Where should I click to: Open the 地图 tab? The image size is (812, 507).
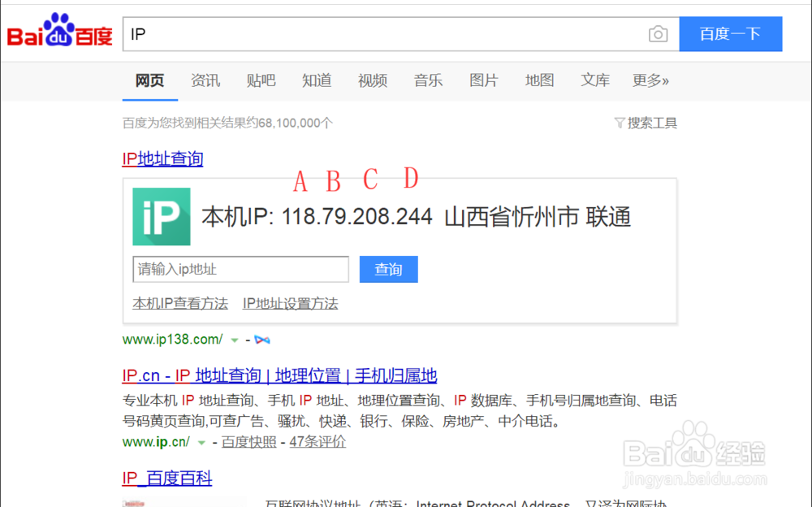[x=539, y=80]
